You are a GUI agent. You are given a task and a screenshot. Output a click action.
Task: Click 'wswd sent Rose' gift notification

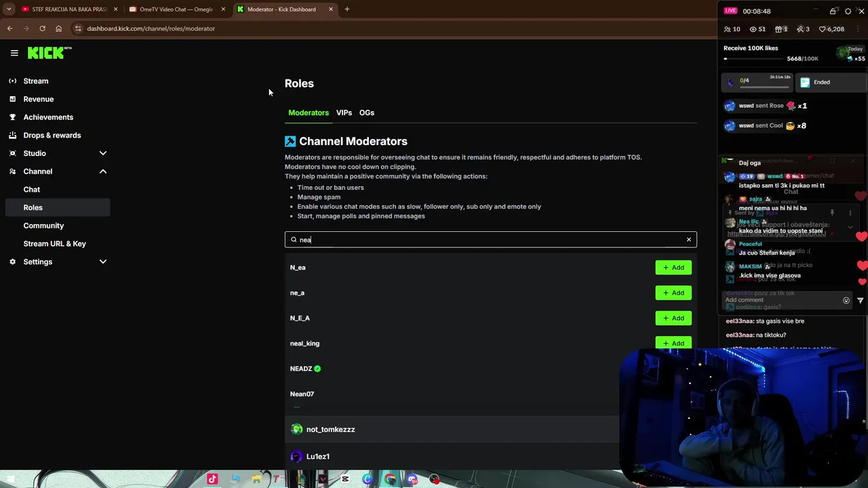pos(765,106)
